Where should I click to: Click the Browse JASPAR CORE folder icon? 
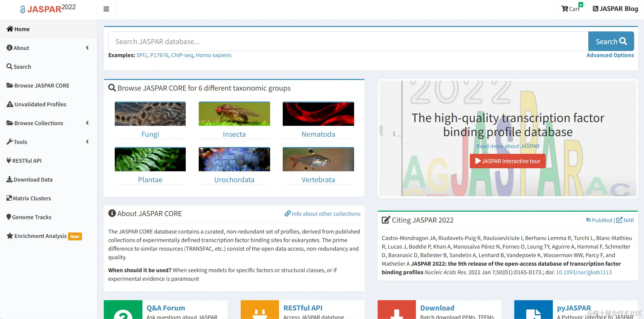(10, 85)
